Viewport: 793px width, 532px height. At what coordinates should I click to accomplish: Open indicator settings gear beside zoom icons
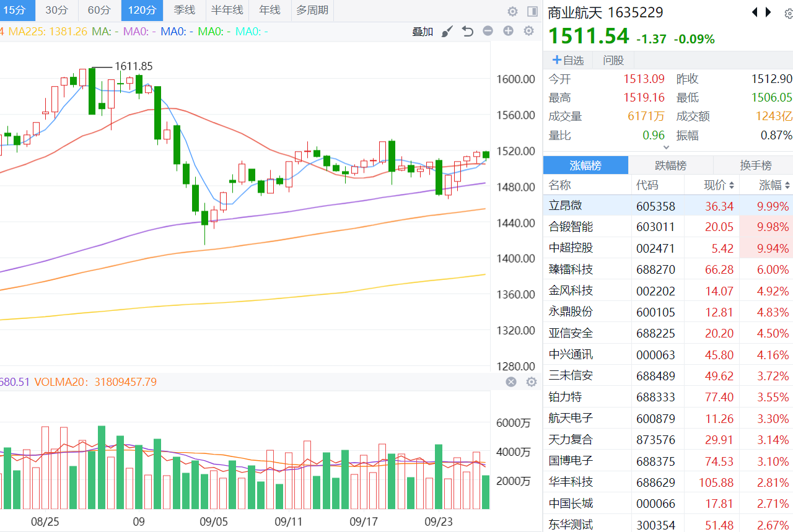(528, 31)
